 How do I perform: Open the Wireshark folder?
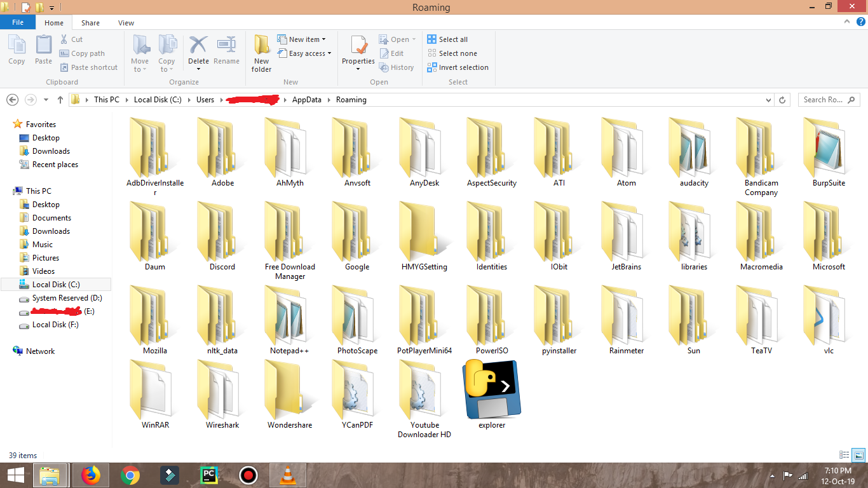click(222, 395)
